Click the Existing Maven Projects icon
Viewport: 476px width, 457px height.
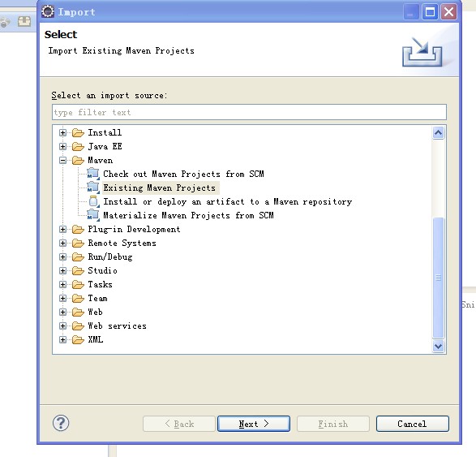tap(93, 188)
